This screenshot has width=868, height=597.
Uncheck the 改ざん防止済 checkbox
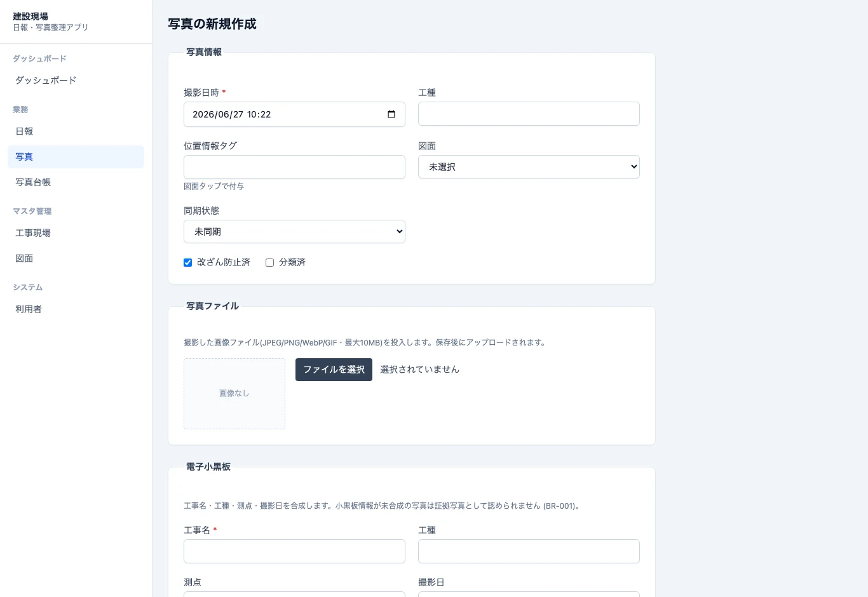[x=188, y=262]
